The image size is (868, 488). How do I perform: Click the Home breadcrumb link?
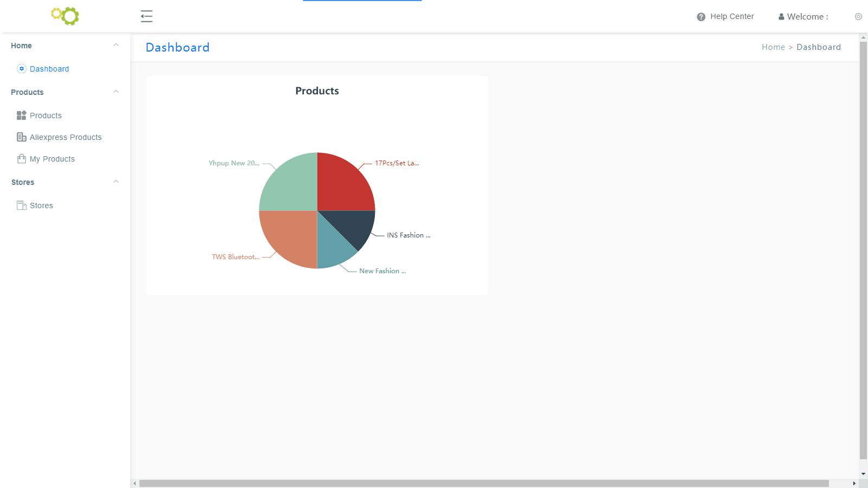tap(773, 47)
